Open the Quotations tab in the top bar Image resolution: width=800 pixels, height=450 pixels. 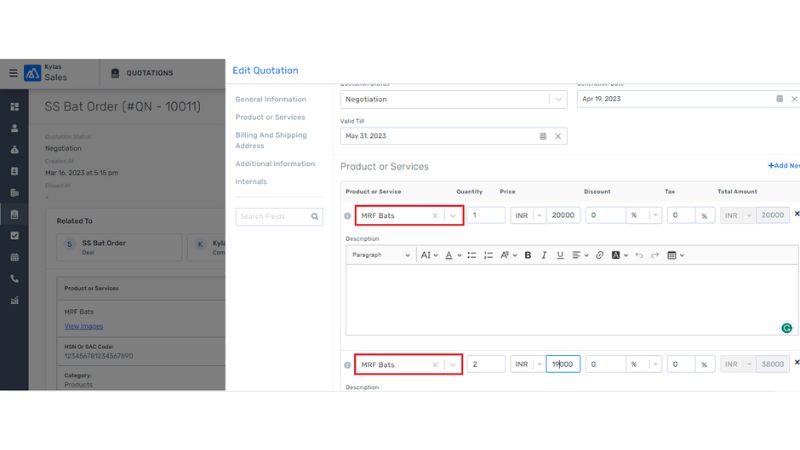pos(143,73)
